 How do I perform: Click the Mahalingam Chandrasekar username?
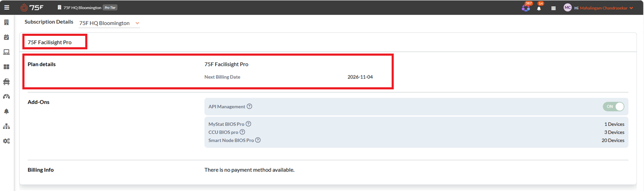click(x=603, y=8)
